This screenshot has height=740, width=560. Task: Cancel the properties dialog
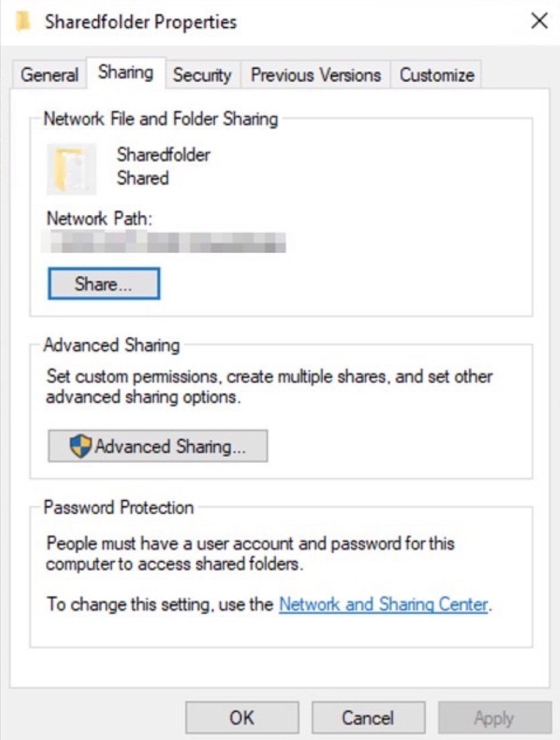[368, 719]
